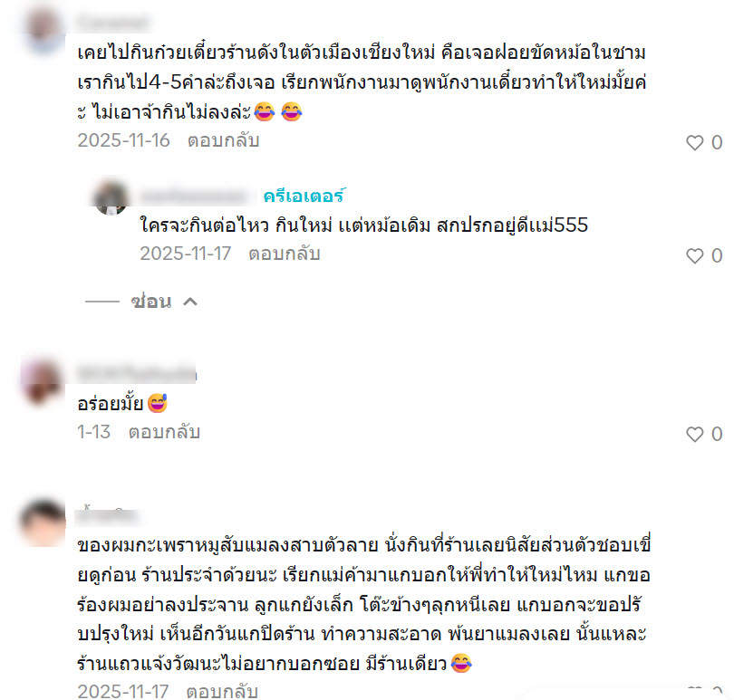Viewport: 734px width, 700px height.
Task: Reply to the 1-13 comment
Action: tap(164, 432)
